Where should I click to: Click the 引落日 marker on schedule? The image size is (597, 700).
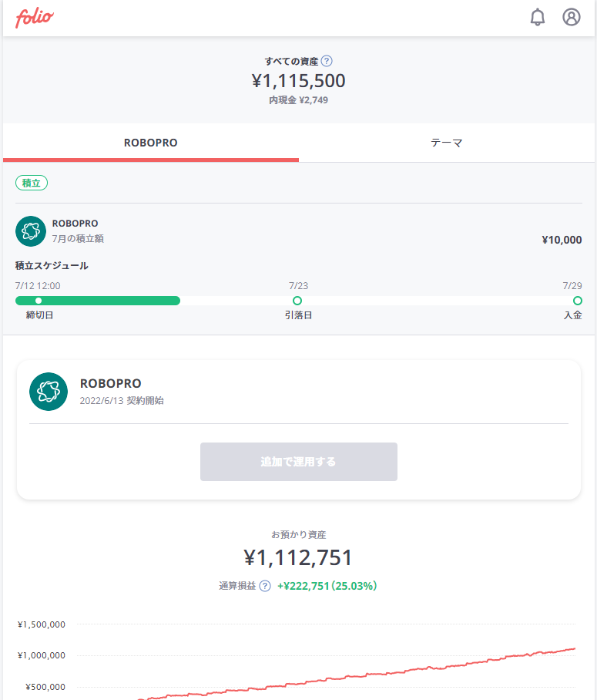click(x=297, y=301)
